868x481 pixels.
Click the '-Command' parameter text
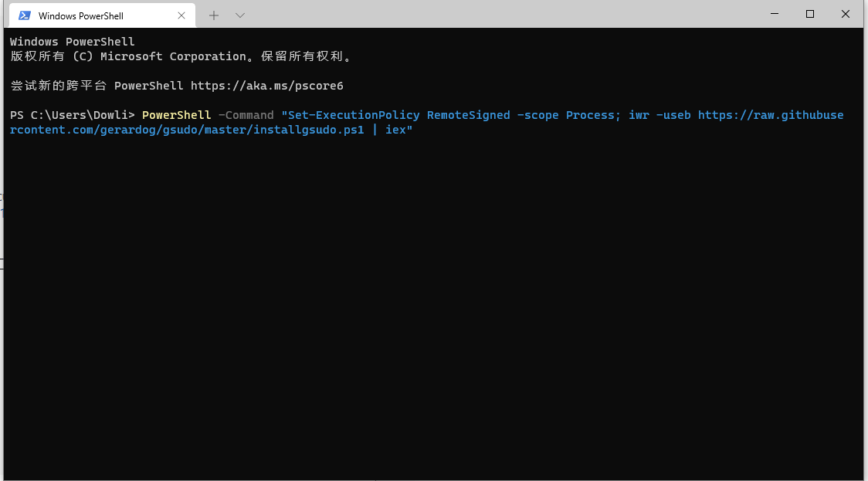pyautogui.click(x=246, y=115)
